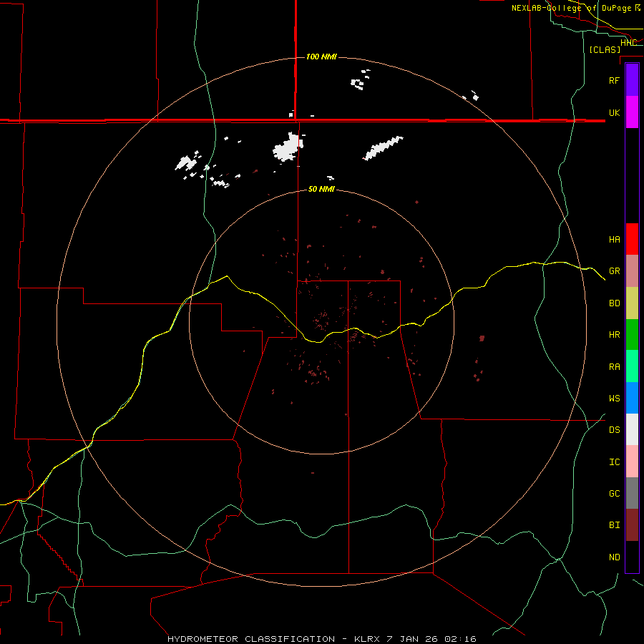644x644 pixels.
Task: Click the 100 NMI range ring label
Action: pos(321,57)
